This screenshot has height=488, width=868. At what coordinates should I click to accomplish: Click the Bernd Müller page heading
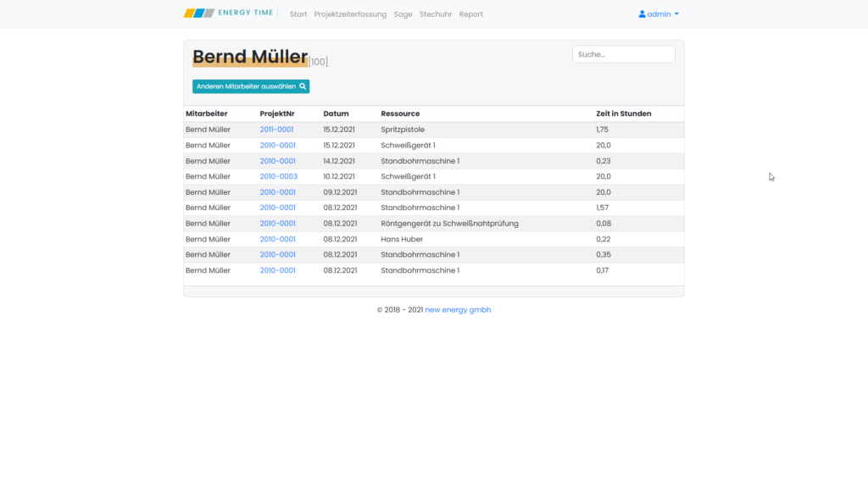click(250, 57)
